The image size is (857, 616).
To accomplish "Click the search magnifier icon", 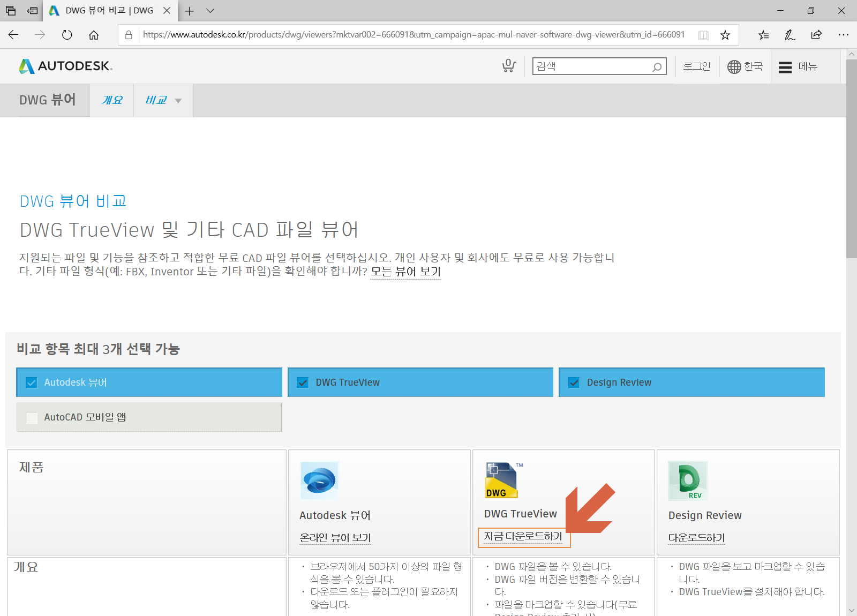I will pyautogui.click(x=657, y=67).
